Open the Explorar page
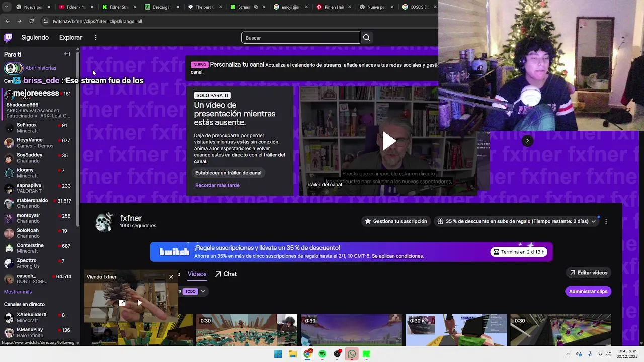The image size is (644, 362). tap(70, 38)
